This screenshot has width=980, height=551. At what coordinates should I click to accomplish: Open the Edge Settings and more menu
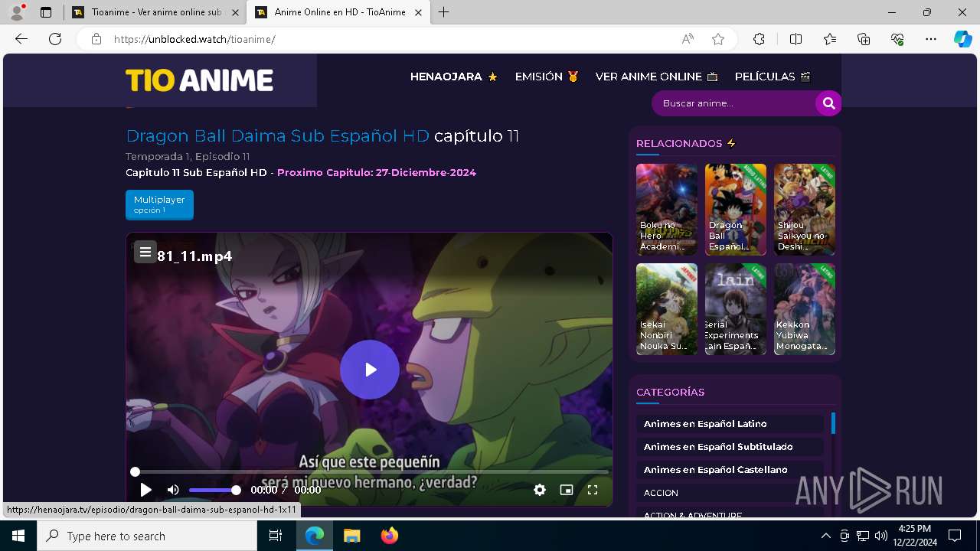[931, 39]
